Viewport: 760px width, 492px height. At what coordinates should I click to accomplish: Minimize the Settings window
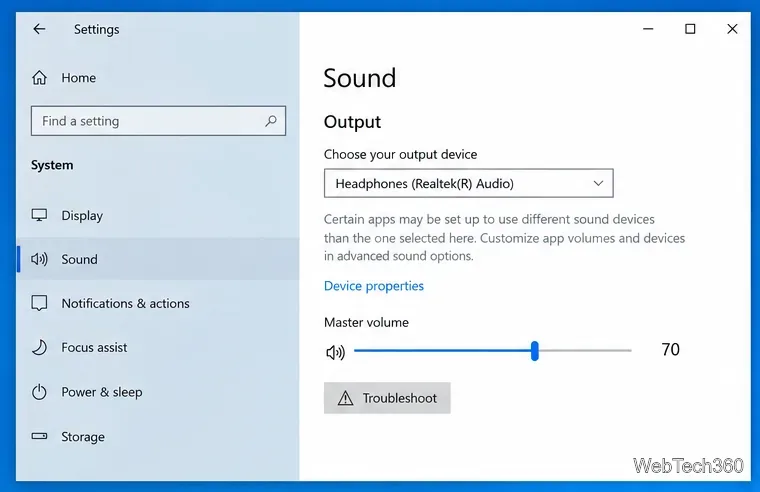click(x=648, y=29)
